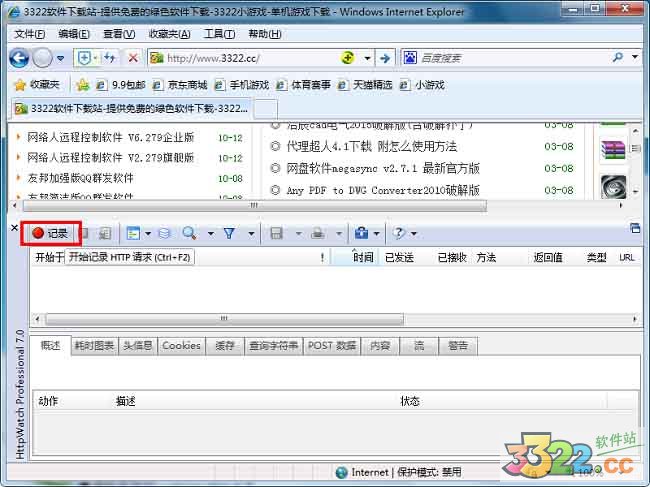This screenshot has width=650, height=487.
Task: Select the 3322软件下载站 browser tab
Action: (x=131, y=109)
